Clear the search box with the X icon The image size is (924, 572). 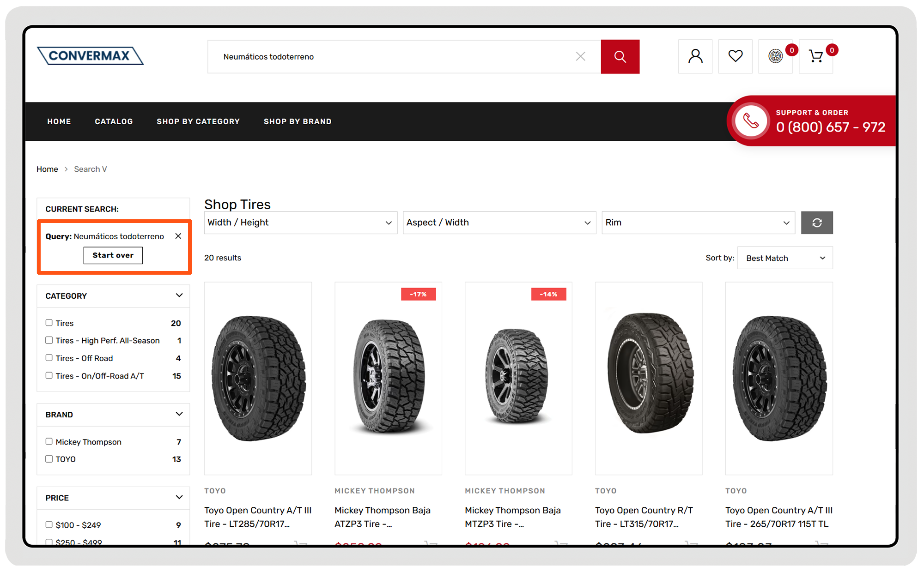click(x=580, y=56)
